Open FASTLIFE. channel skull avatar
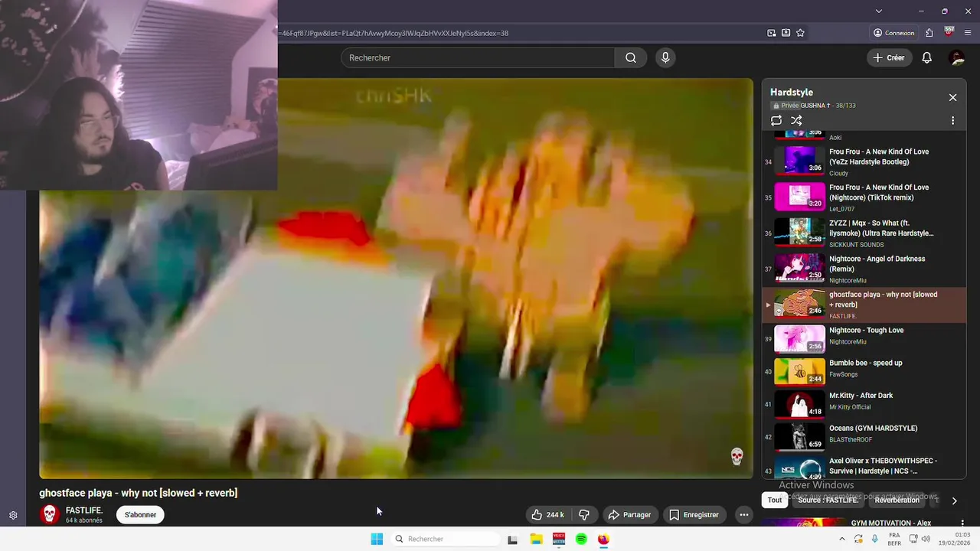 tap(50, 514)
